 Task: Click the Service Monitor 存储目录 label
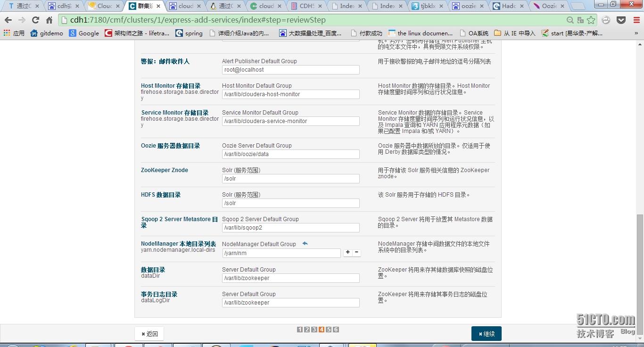[x=175, y=113]
